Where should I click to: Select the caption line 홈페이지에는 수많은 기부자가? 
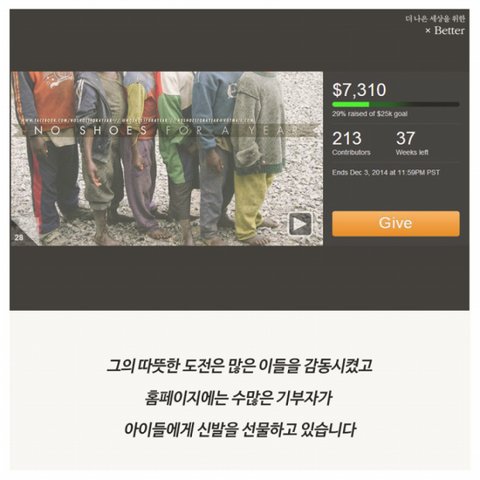(x=239, y=398)
